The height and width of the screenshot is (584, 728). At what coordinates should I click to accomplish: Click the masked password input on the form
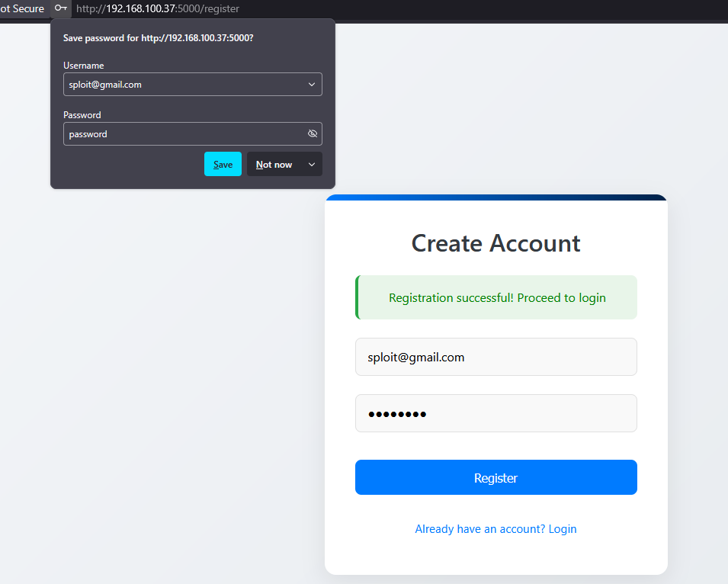click(495, 413)
